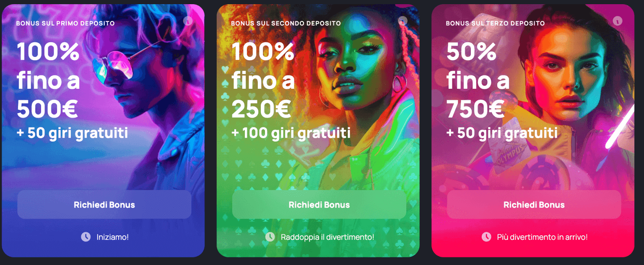The image size is (644, 265).
Task: Click the + 100 giri gratuiti text
Action: (x=291, y=134)
